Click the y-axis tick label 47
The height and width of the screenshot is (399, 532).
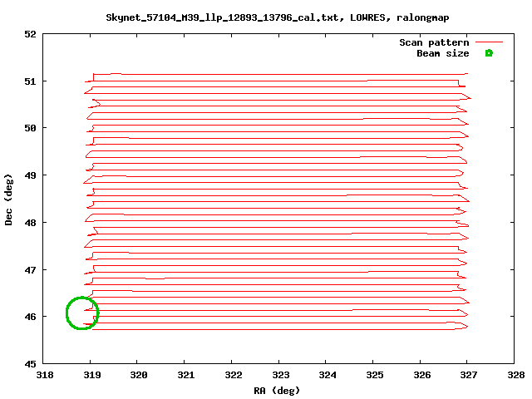click(30, 270)
